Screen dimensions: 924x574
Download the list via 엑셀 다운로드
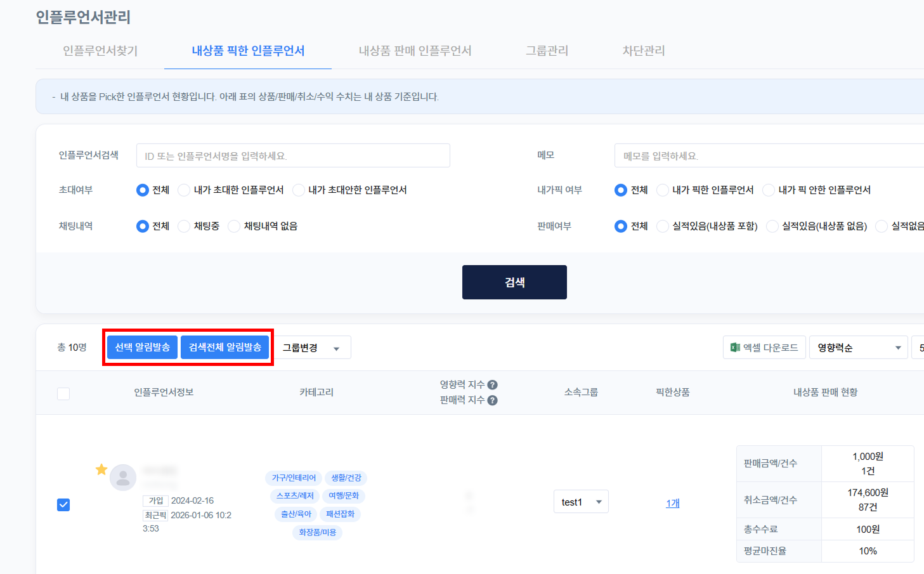(764, 348)
